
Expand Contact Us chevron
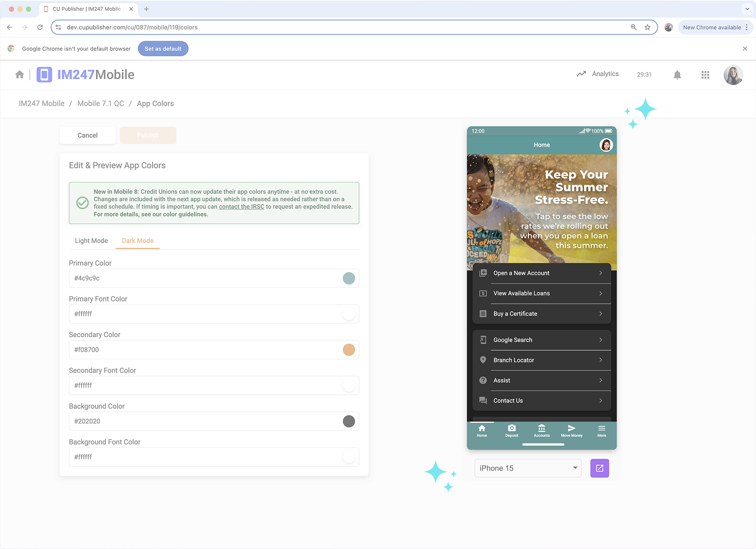click(601, 401)
